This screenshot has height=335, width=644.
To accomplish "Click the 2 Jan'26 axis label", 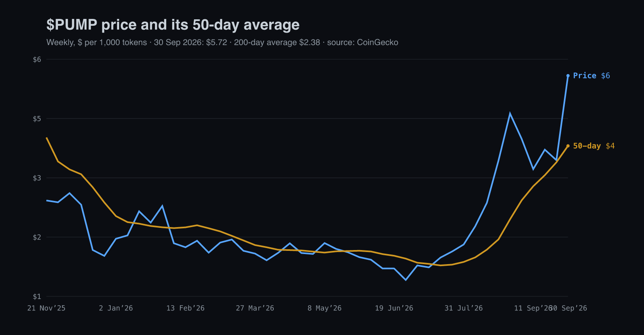I will click(116, 308).
